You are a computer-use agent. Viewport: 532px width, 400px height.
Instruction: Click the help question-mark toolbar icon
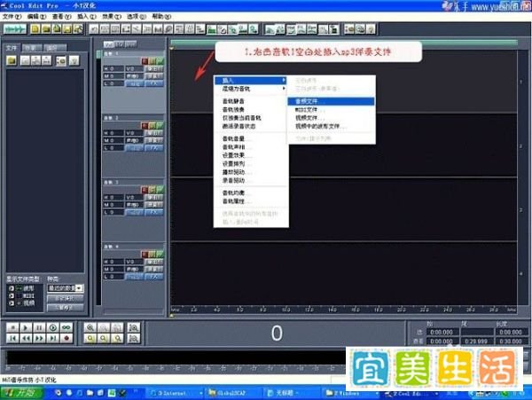[x=371, y=29]
